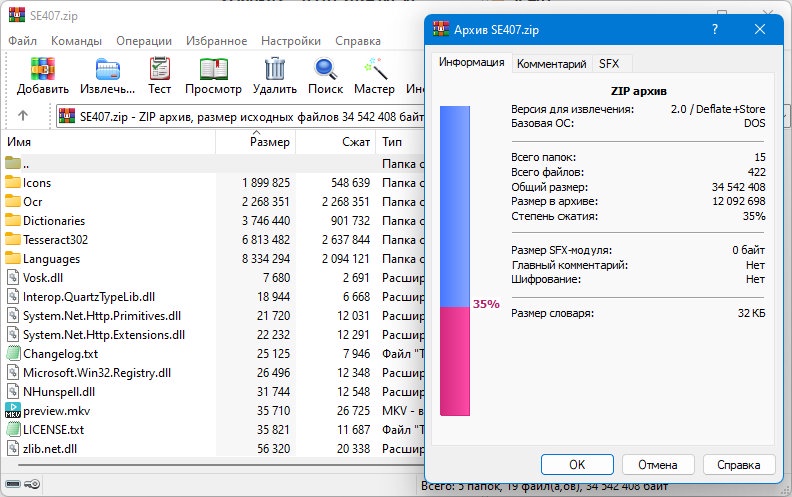
Task: Click the Размер словаря value 32 КБ
Action: [752, 313]
